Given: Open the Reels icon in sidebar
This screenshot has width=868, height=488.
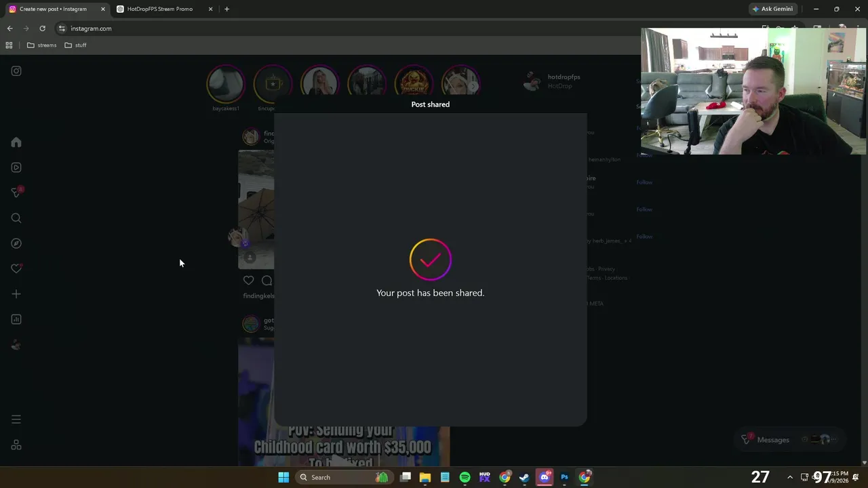Looking at the screenshot, I should (x=16, y=167).
